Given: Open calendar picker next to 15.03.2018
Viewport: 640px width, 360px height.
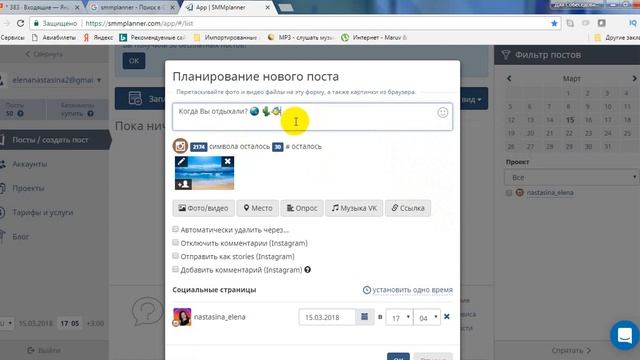Looking at the screenshot, I should [364, 317].
